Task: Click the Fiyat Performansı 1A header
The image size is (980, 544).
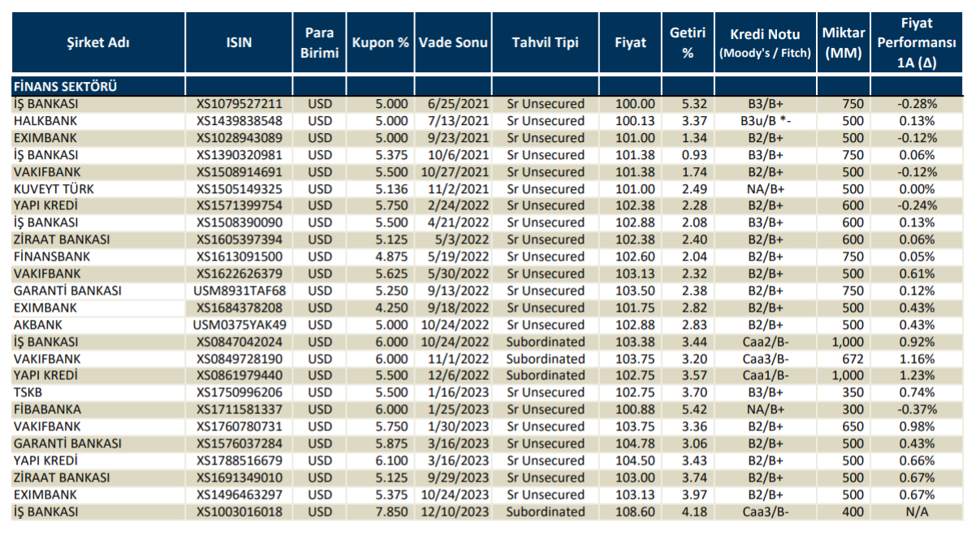Action: tap(917, 43)
